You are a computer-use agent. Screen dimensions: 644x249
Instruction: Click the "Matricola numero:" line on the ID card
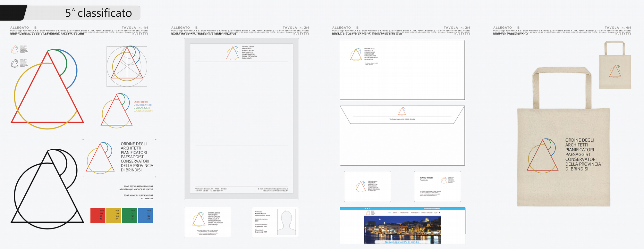tap(261, 219)
